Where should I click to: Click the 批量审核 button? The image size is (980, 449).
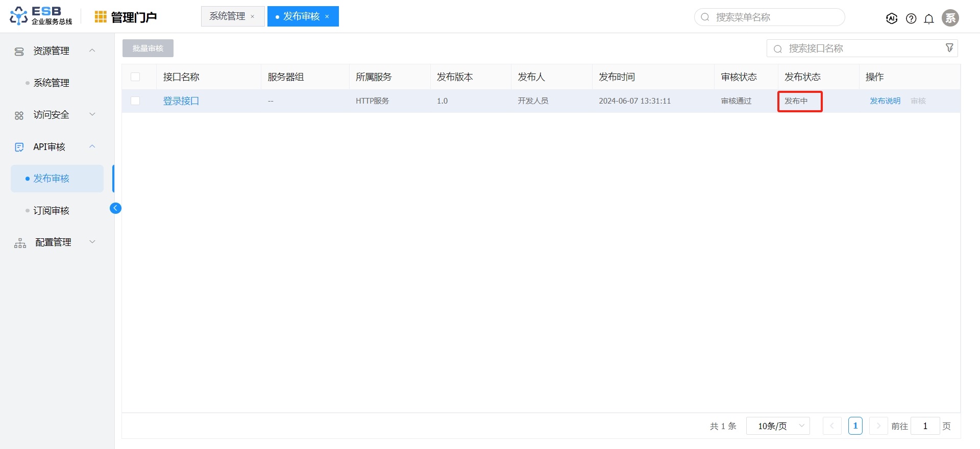click(148, 48)
